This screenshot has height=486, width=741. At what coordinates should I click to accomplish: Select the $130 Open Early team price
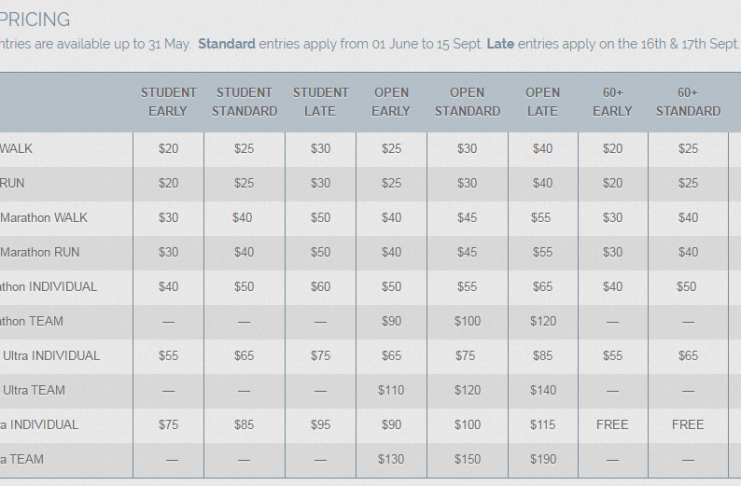click(391, 459)
